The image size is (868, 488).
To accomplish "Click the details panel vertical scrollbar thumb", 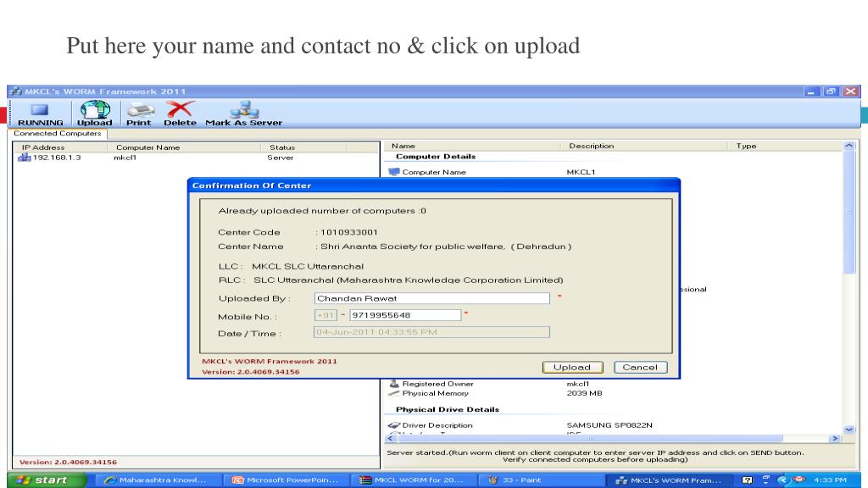I will [x=849, y=212].
